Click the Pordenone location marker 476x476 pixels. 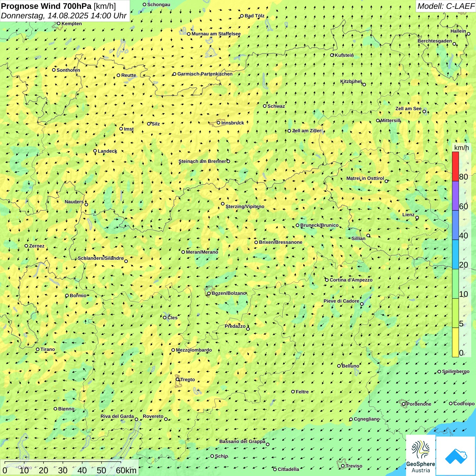(x=404, y=404)
